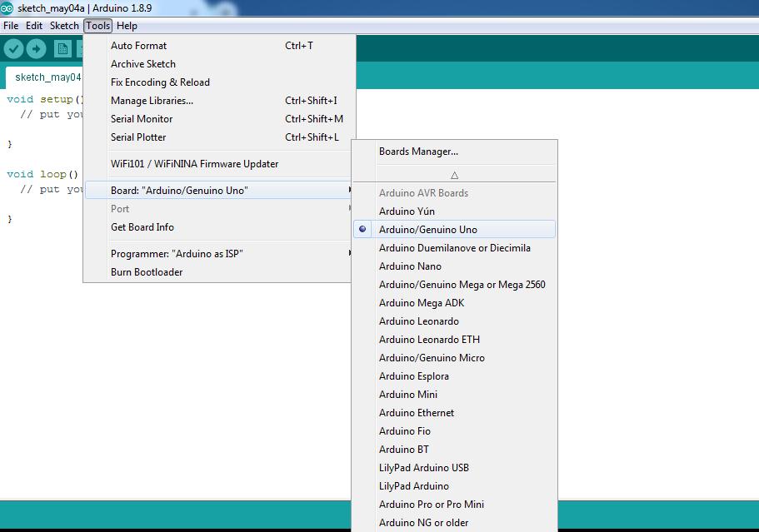Select the Arduino Mega ADK board
The width and height of the screenshot is (759, 532).
pos(455,303)
